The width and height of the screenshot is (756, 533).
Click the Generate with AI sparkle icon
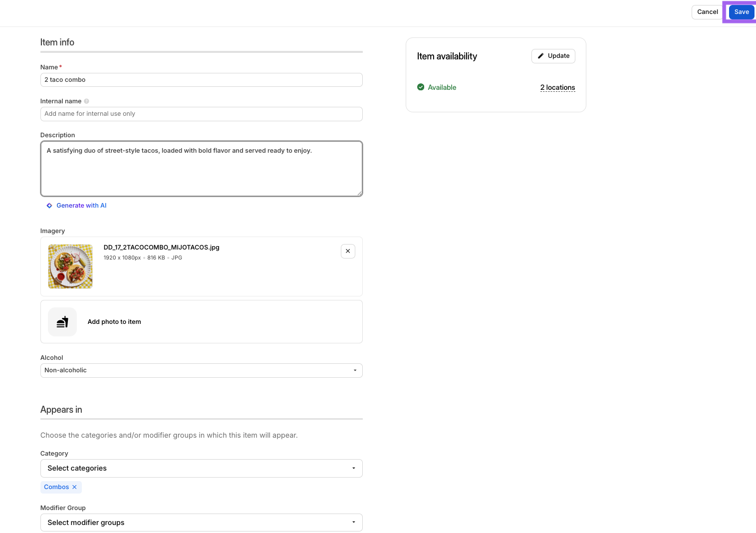(49, 206)
